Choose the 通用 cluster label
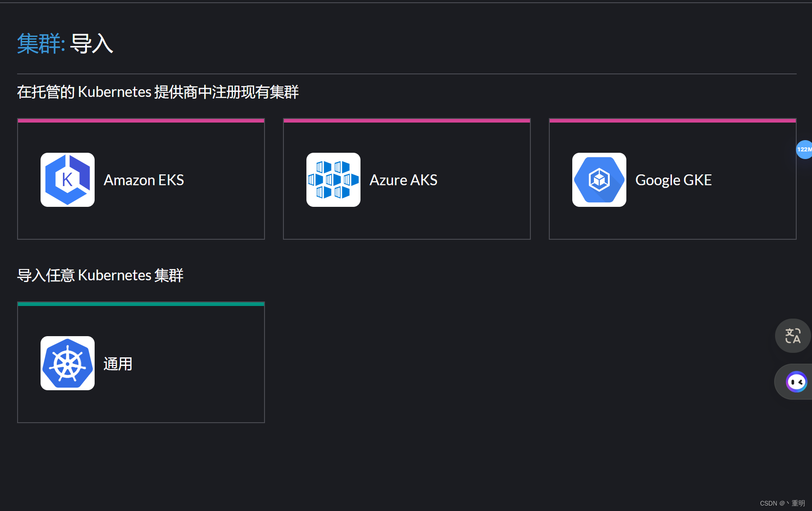The height and width of the screenshot is (511, 812). 118,364
